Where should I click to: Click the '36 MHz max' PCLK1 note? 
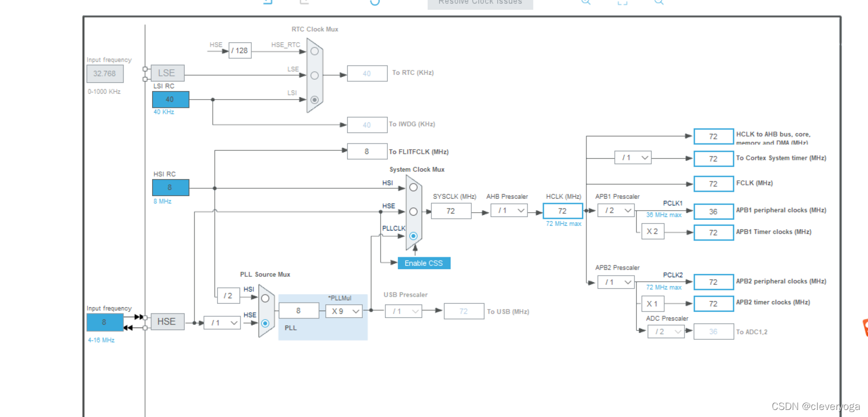click(x=664, y=215)
